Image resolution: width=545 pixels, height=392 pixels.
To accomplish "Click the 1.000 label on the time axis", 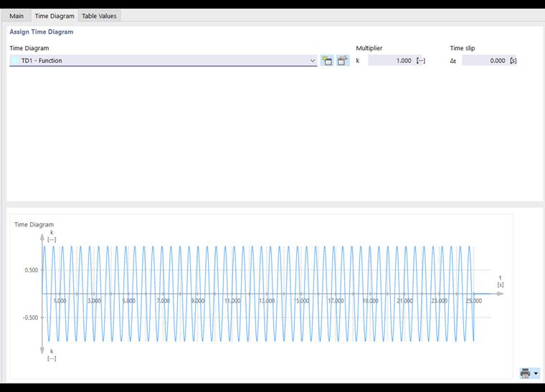I will pyautogui.click(x=60, y=301).
